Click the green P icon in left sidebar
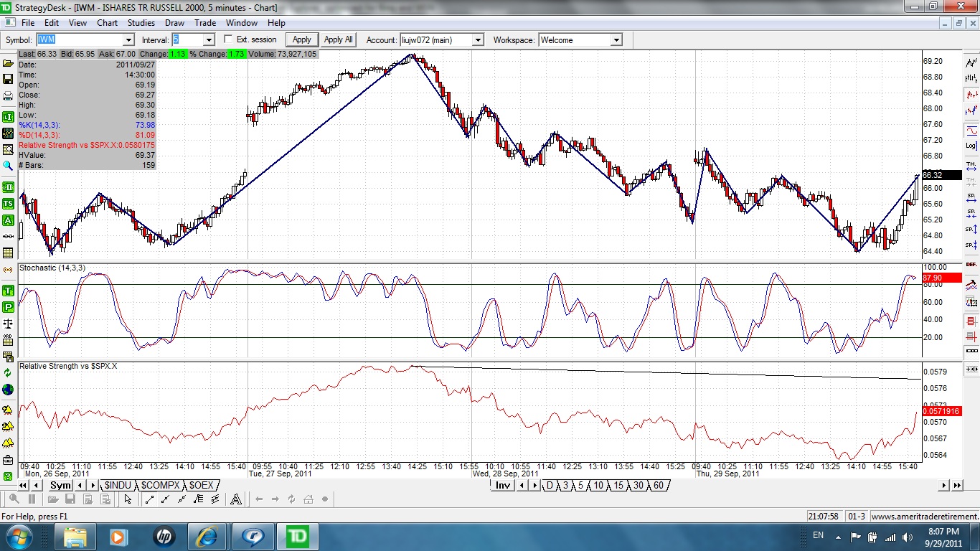The height and width of the screenshot is (551, 980). (x=8, y=307)
